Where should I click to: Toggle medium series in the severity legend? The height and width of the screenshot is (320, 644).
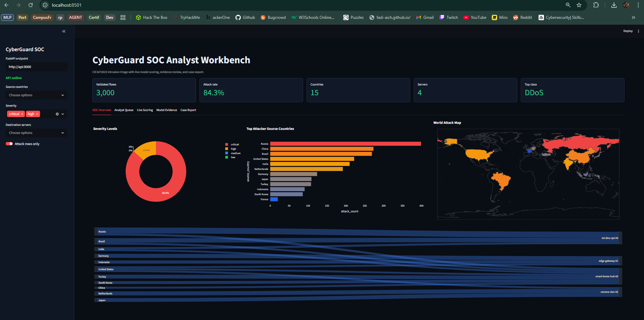click(x=233, y=153)
